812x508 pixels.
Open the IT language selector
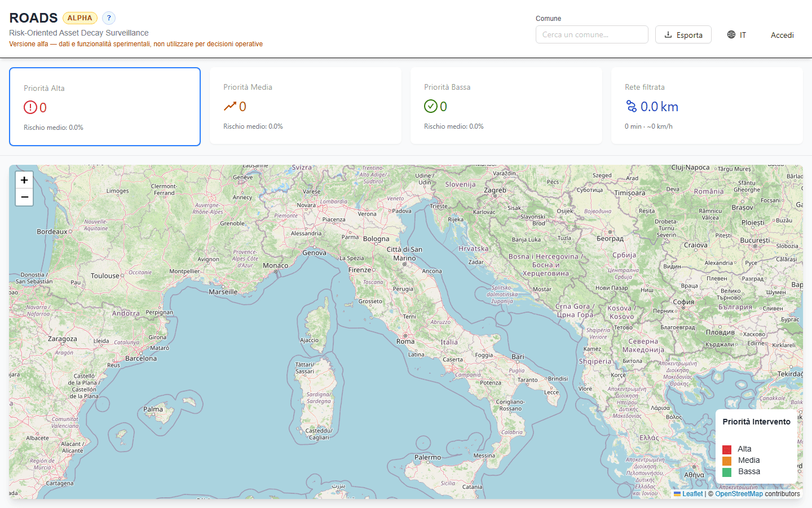pos(736,34)
